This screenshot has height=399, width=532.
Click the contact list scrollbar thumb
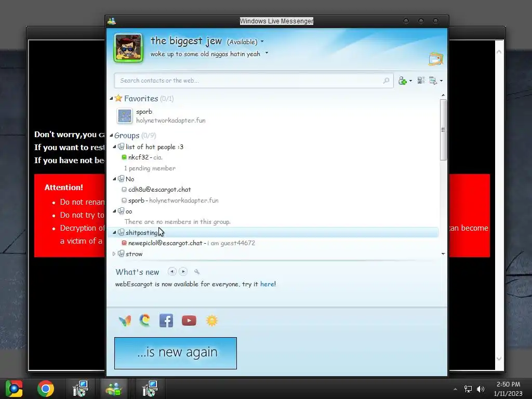point(443,129)
